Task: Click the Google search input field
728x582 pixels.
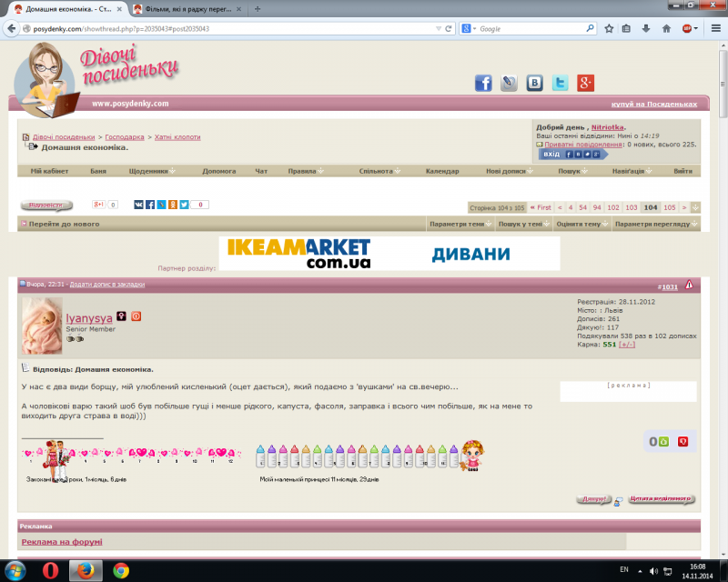Action: click(x=531, y=29)
